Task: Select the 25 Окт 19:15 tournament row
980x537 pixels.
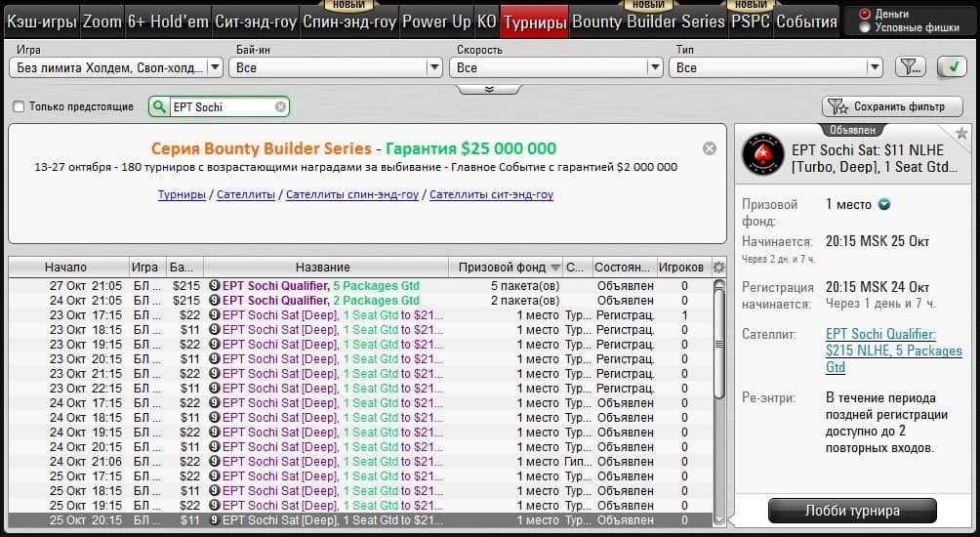Action: point(360,506)
